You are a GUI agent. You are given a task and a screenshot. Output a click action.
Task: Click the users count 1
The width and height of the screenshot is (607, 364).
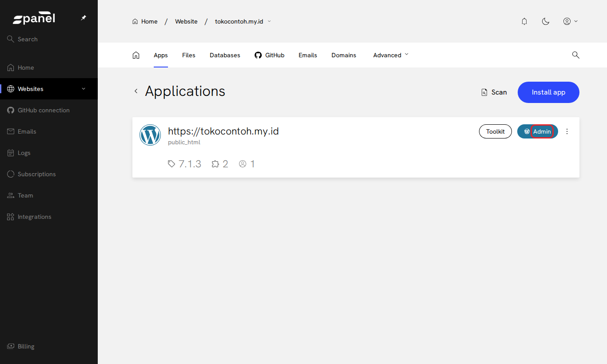[x=247, y=164]
